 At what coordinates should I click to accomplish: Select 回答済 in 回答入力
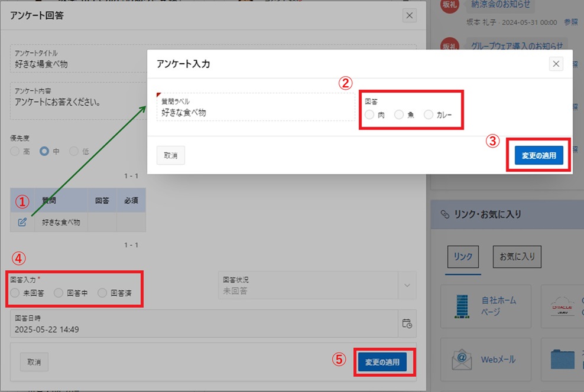click(x=102, y=293)
